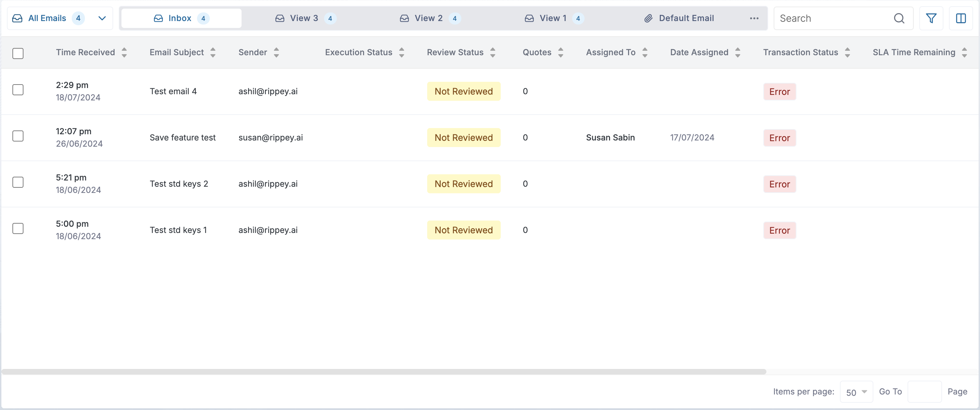The width and height of the screenshot is (980, 410).
Task: Sort by Review Status column arrows
Action: 493,52
